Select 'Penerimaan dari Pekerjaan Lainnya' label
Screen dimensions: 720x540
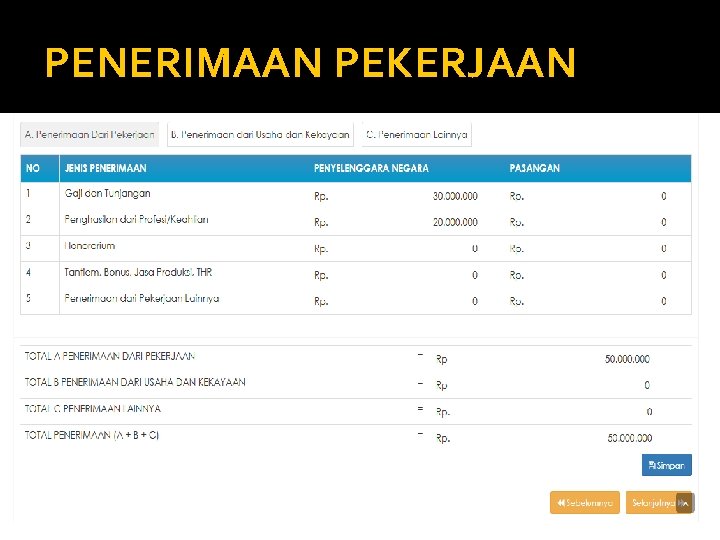pyautogui.click(x=141, y=298)
